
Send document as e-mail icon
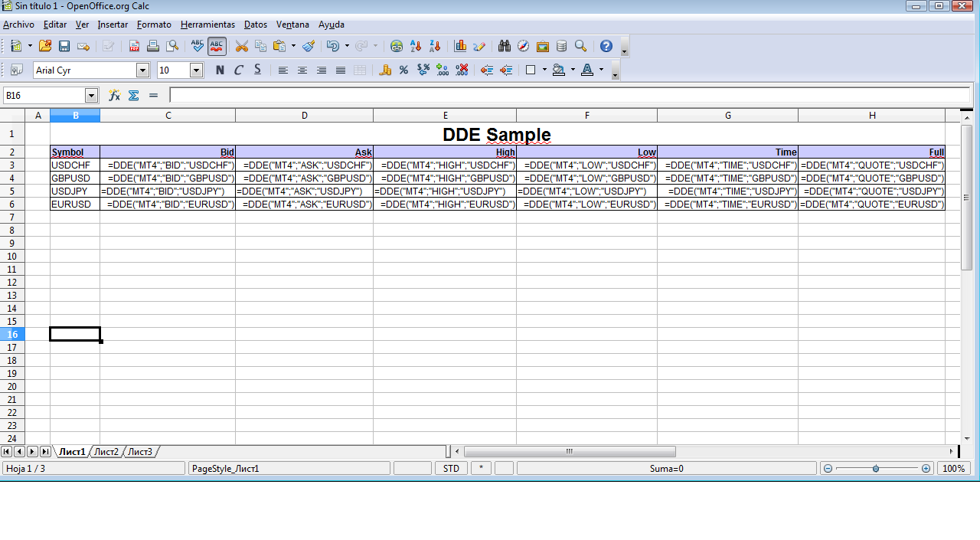tap(83, 46)
